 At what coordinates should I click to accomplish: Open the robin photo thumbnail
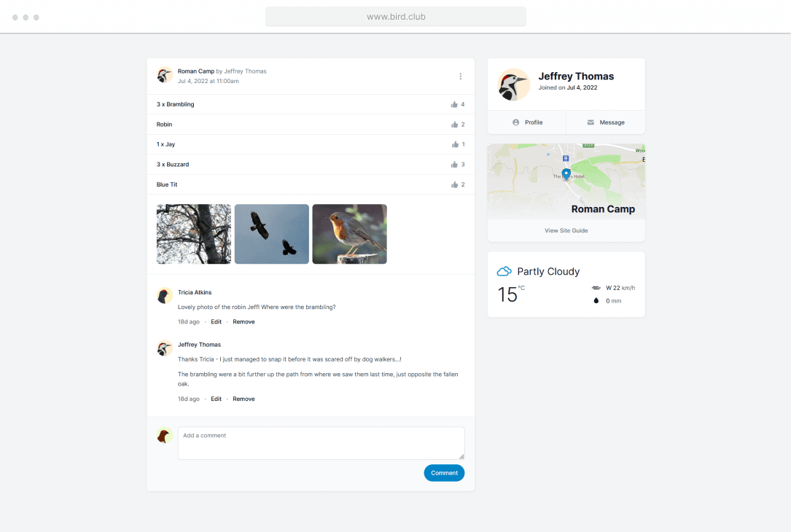349,233
